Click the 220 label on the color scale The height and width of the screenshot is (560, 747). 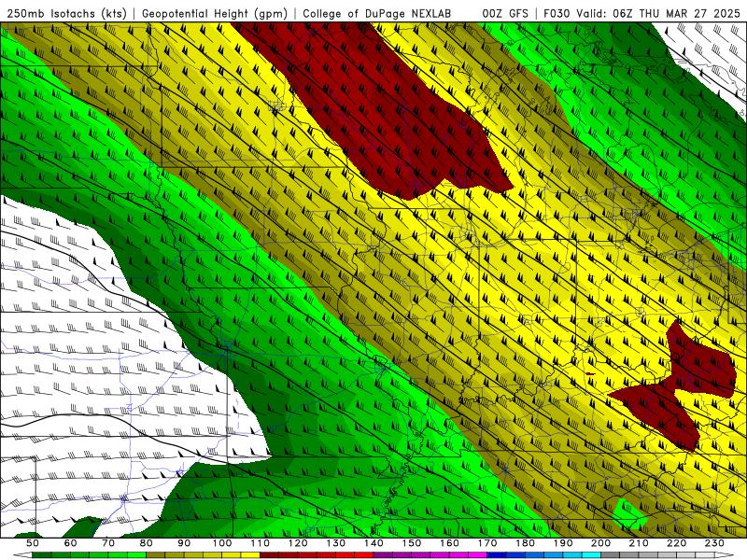tap(676, 543)
